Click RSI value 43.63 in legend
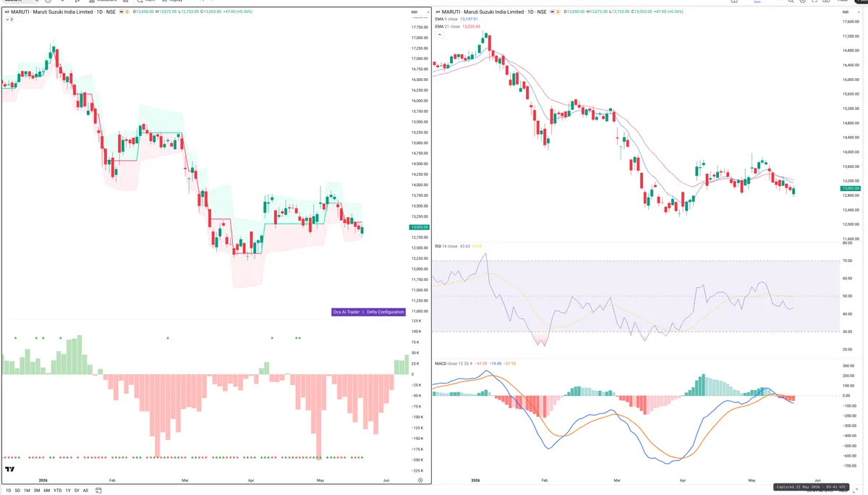Viewport: 868px width, 495px height. pyautogui.click(x=465, y=246)
